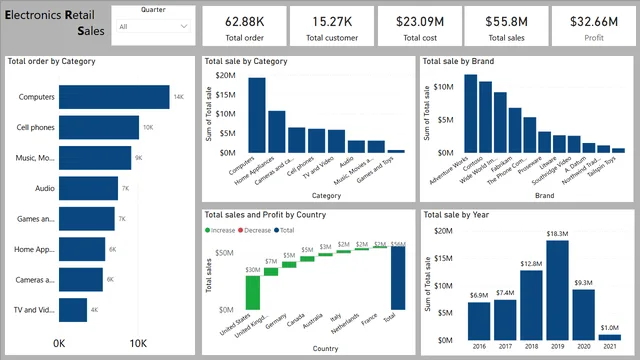Click the Computers bar in Total order by Category
This screenshot has height=360, width=640.
pyautogui.click(x=114, y=97)
